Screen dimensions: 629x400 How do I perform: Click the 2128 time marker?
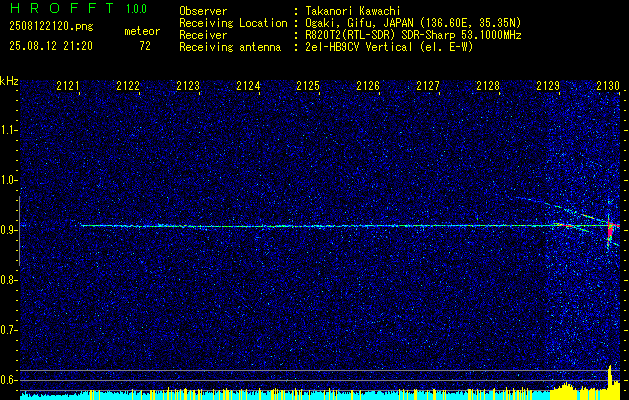(x=488, y=86)
